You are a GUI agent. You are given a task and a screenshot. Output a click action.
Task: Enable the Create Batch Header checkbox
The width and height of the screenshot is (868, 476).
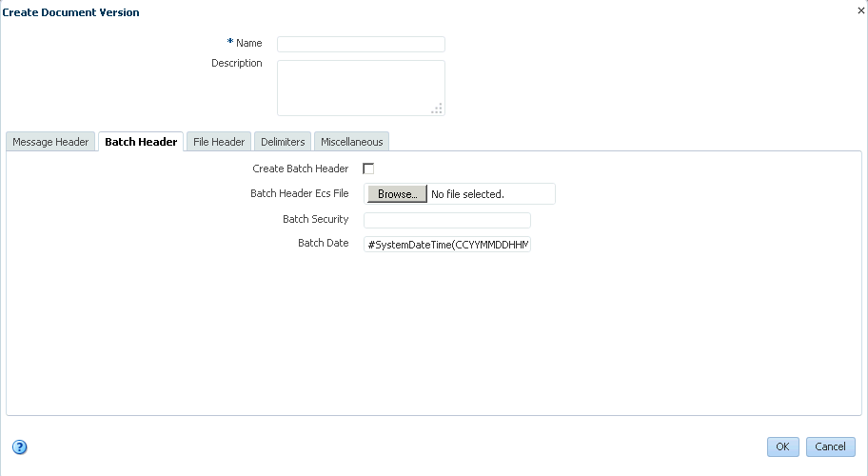pos(368,169)
